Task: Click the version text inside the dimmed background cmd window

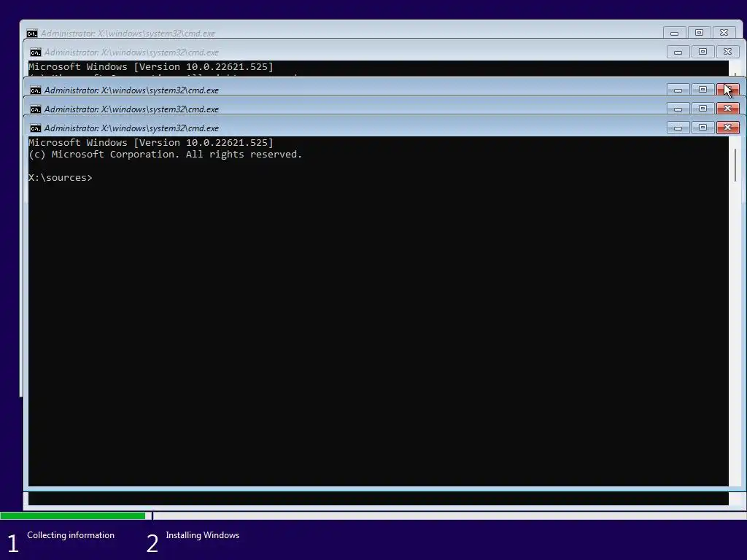Action: click(151, 66)
